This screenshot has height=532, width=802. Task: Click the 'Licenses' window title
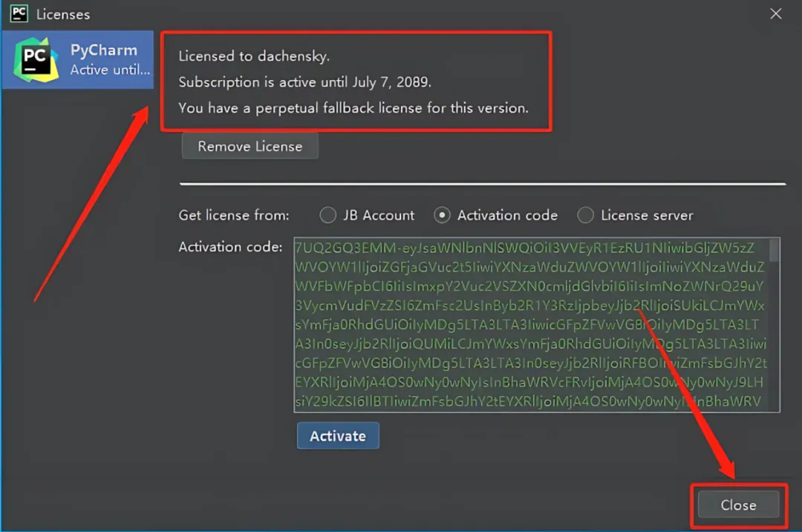(63, 14)
